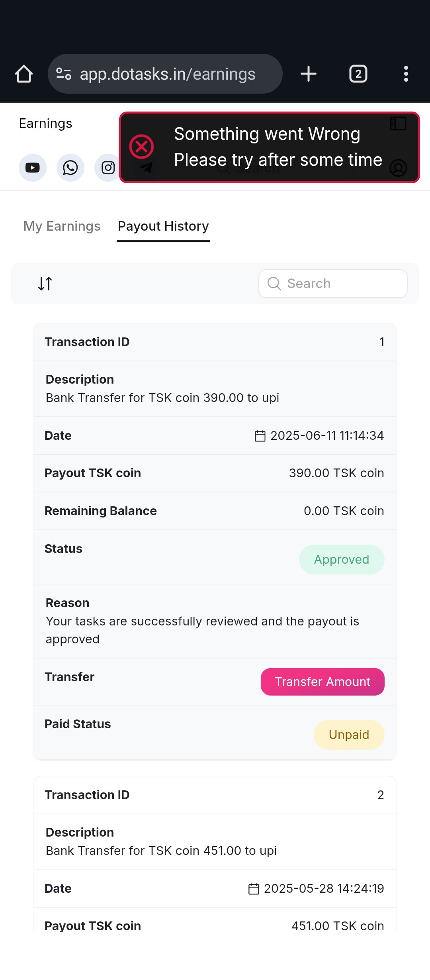The height and width of the screenshot is (980, 430).
Task: Dismiss the error toast X icon
Action: click(x=141, y=147)
